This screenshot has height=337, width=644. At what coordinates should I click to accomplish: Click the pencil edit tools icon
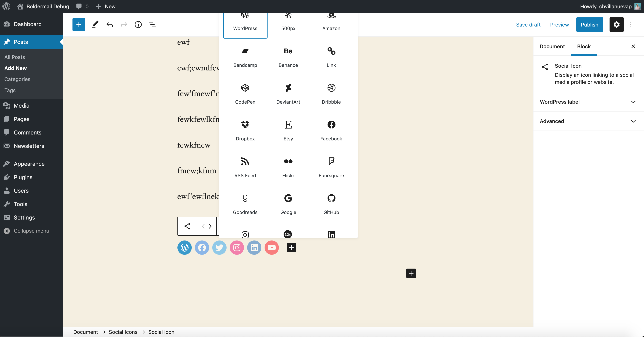pos(95,25)
